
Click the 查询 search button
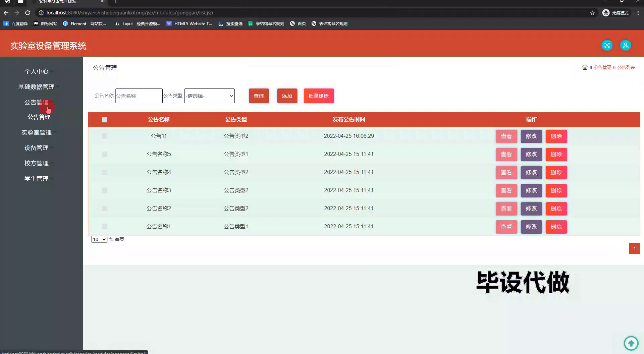tap(259, 96)
